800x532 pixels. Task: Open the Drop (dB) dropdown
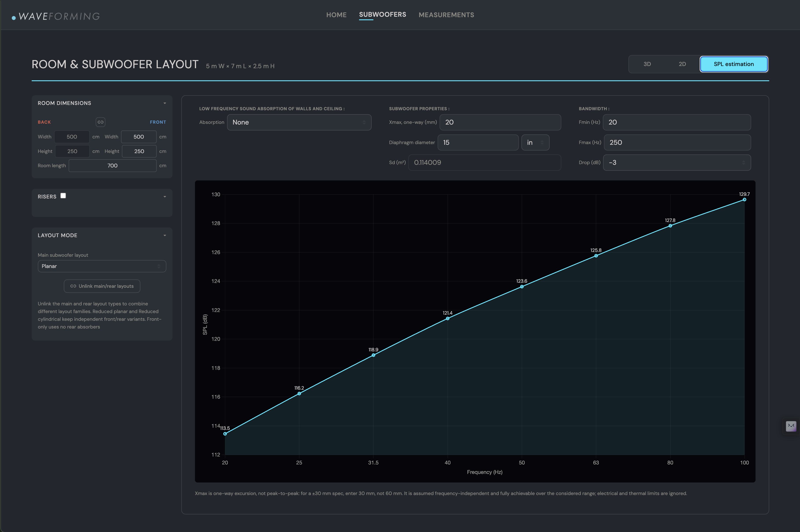coord(677,163)
